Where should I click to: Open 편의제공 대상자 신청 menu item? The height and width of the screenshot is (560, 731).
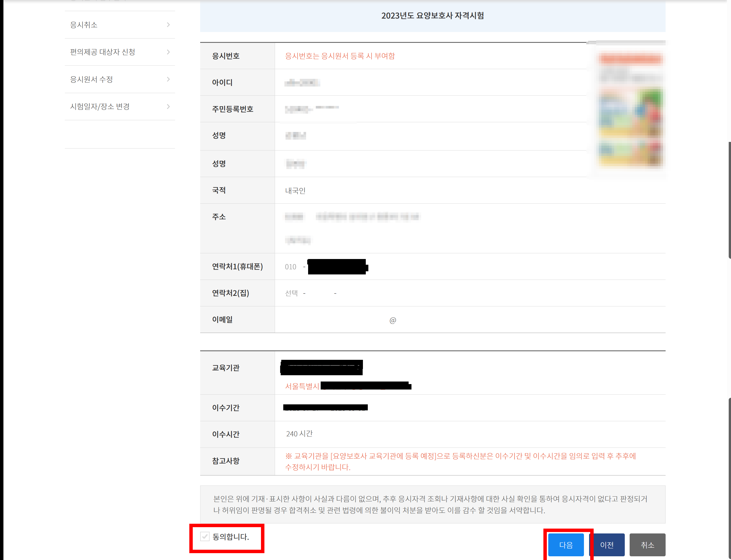(103, 52)
